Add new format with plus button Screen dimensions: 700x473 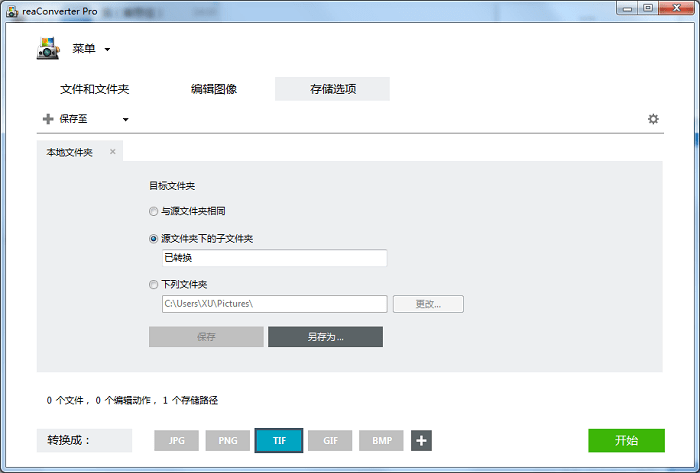pos(421,441)
